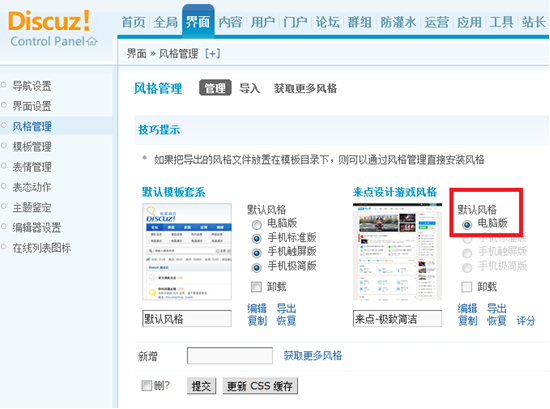Click the home icon beside Control Panel
The width and height of the screenshot is (550, 409).
(x=92, y=42)
